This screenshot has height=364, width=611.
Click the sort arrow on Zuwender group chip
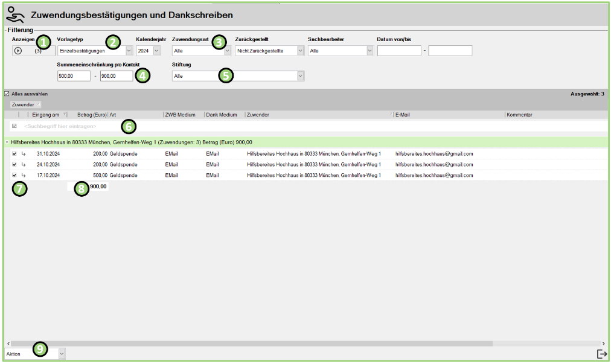39,104
